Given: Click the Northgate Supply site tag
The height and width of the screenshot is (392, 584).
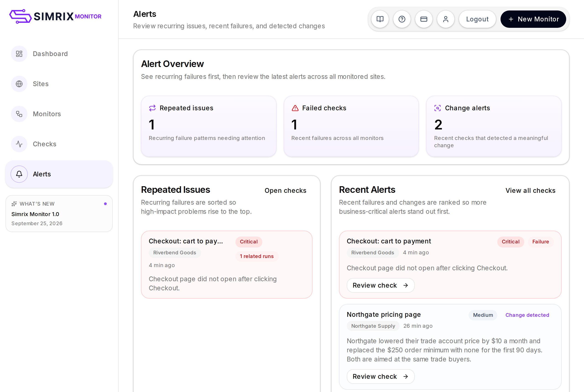Looking at the screenshot, I should (x=373, y=326).
